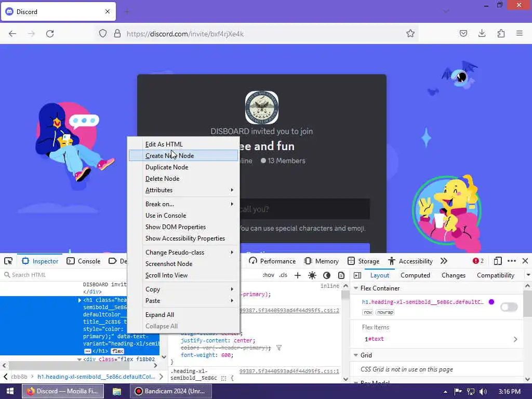Select the Compatibility sidebar tab

pos(495,275)
